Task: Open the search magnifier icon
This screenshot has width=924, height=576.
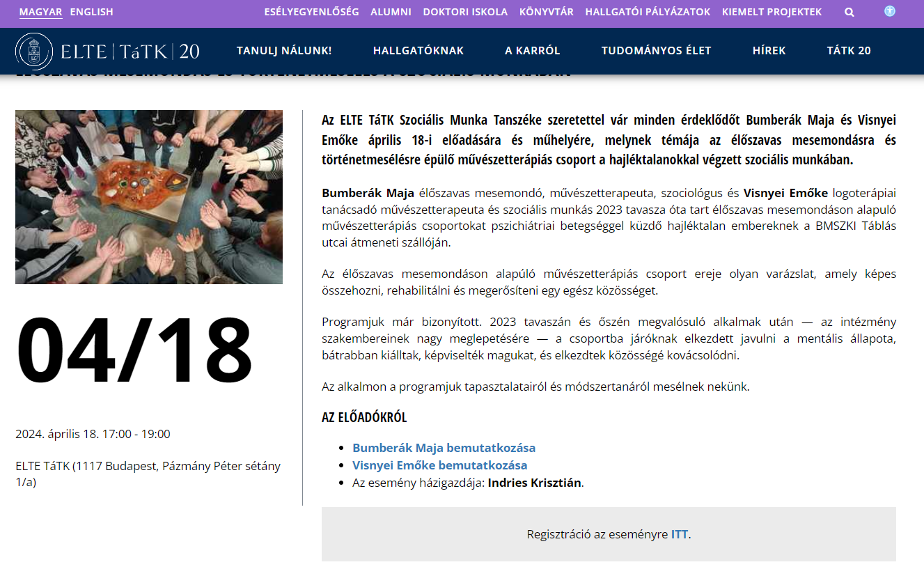Action: tap(849, 12)
